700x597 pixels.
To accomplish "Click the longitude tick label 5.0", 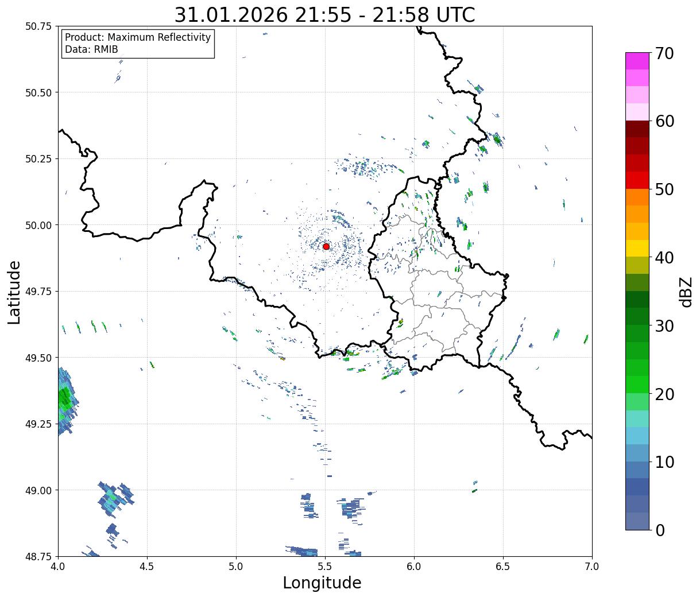I will [x=236, y=567].
